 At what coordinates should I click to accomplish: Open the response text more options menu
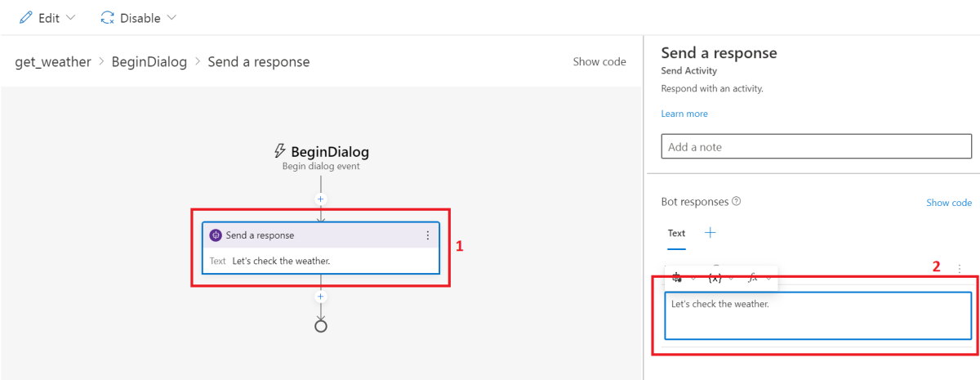[x=959, y=268]
